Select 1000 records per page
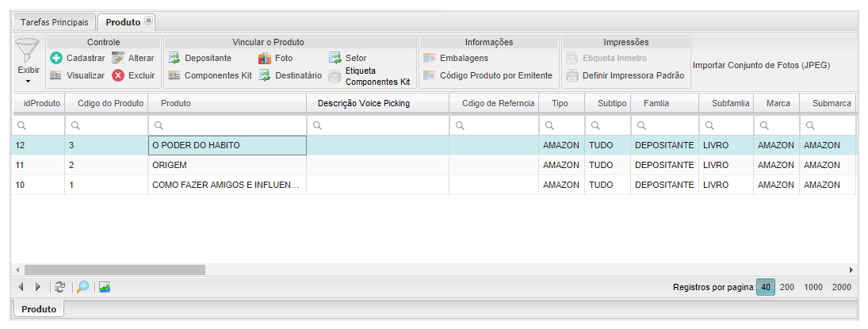 813,287
